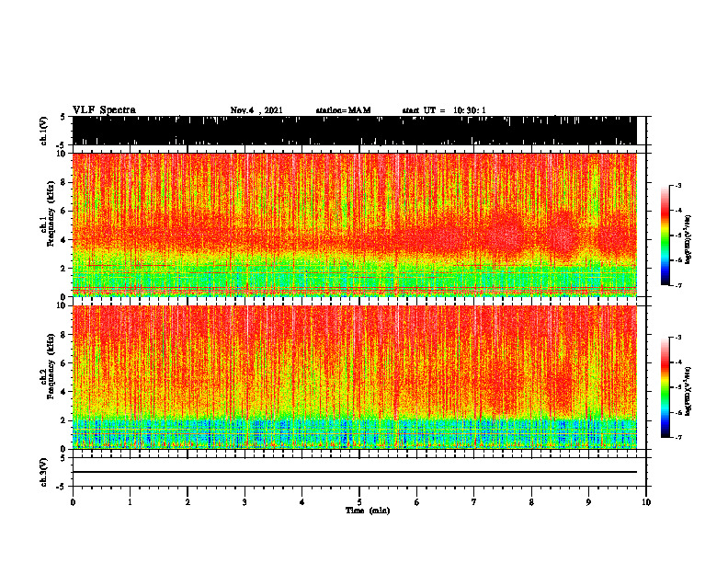This screenshot has height=563, width=728.
Task: Click the time axis tick label "0"
Action: [x=73, y=502]
